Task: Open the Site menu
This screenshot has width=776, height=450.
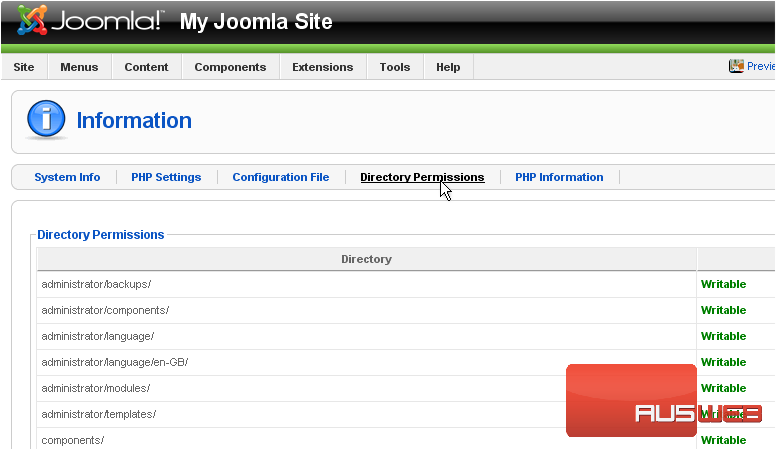Action: 24,67
